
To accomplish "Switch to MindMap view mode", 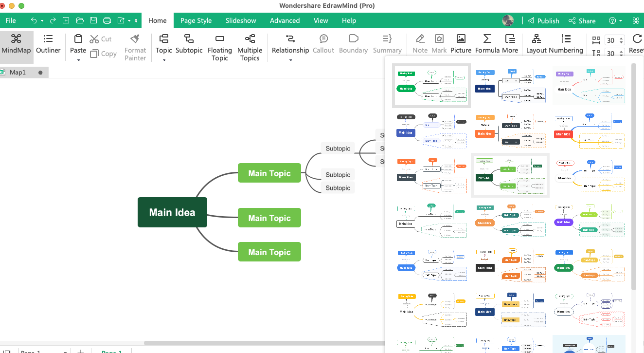I will tap(16, 44).
